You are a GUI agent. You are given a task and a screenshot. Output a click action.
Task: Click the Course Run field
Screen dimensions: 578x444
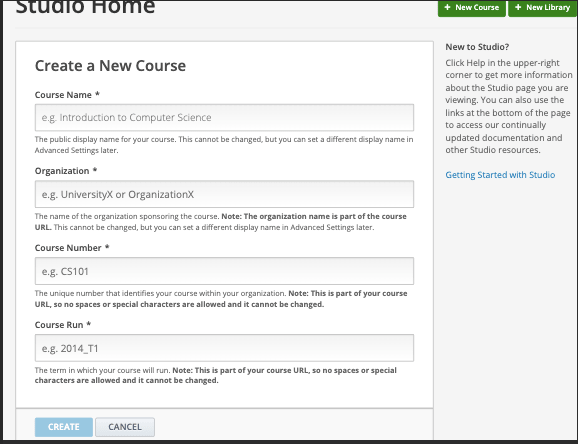[x=224, y=348]
